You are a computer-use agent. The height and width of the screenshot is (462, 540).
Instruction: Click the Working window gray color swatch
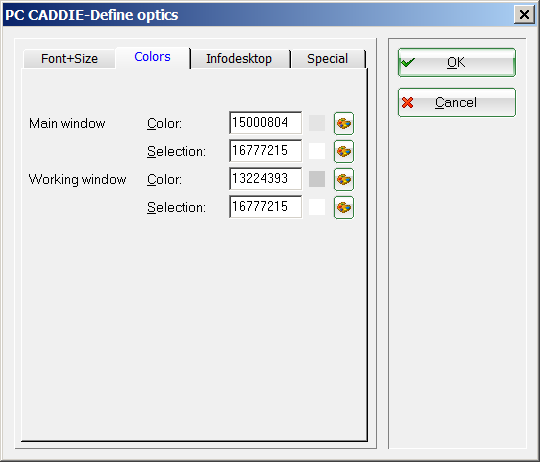pyautogui.click(x=317, y=179)
